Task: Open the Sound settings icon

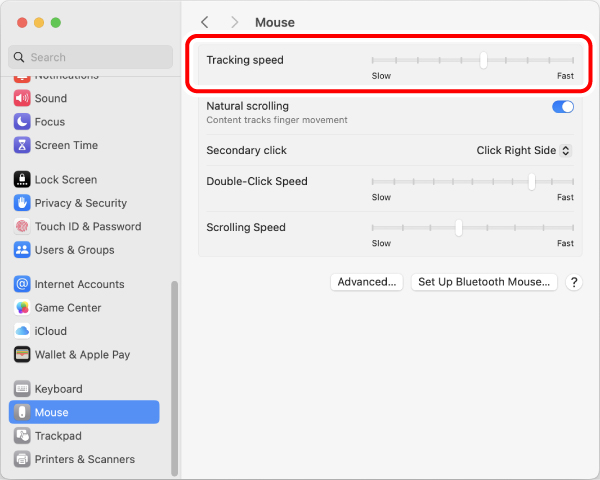Action: click(x=22, y=98)
